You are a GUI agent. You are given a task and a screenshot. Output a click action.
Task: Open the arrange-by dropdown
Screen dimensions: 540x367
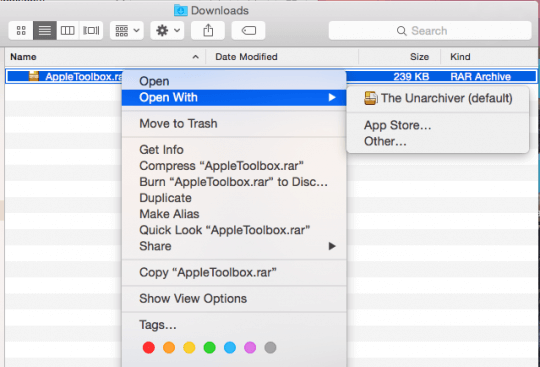(x=127, y=31)
